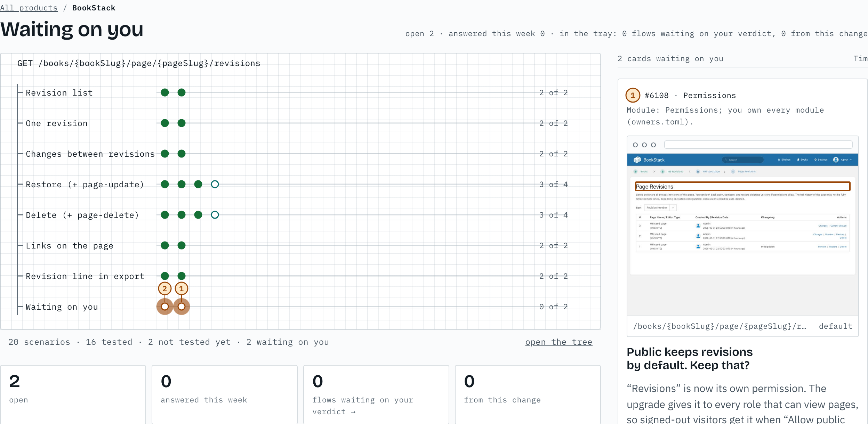Click second green dot in Revision line in export row
Viewport: 868px width, 424px height.
[182, 276]
